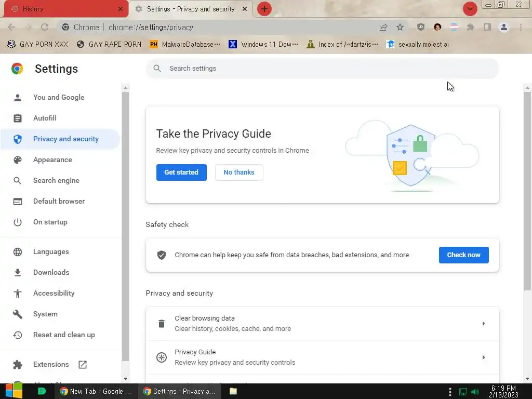
Task: Go back with the back arrow
Action: [x=11, y=27]
